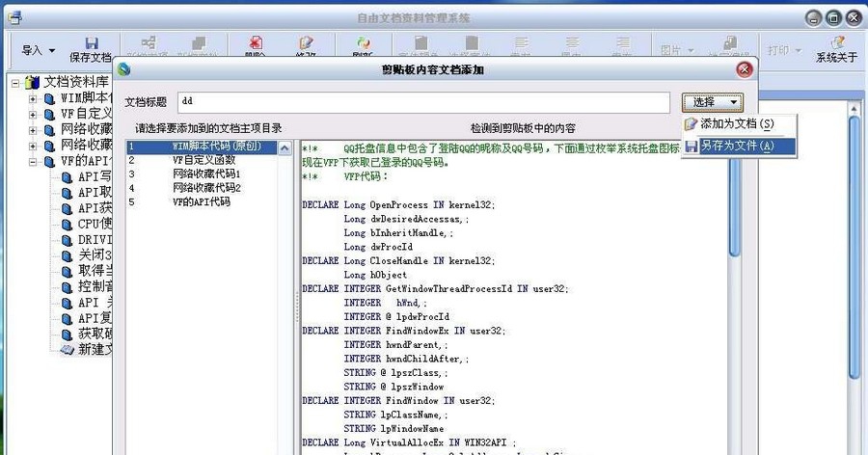Click the book icon beside 文档资料库

[x=33, y=83]
